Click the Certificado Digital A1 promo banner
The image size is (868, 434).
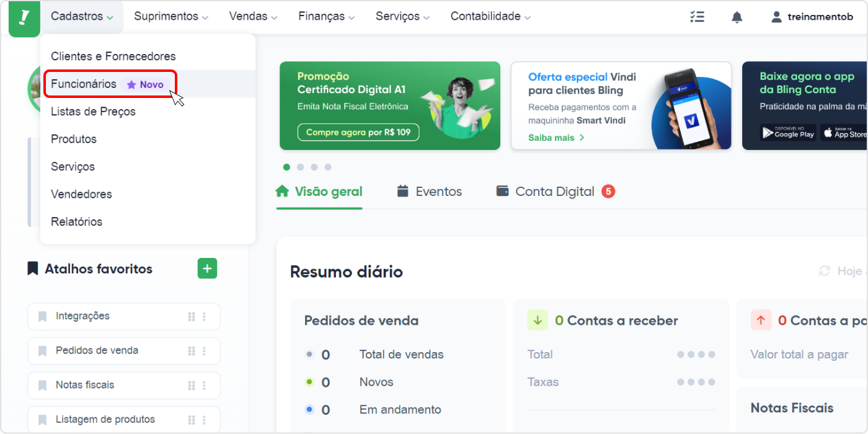(x=390, y=105)
